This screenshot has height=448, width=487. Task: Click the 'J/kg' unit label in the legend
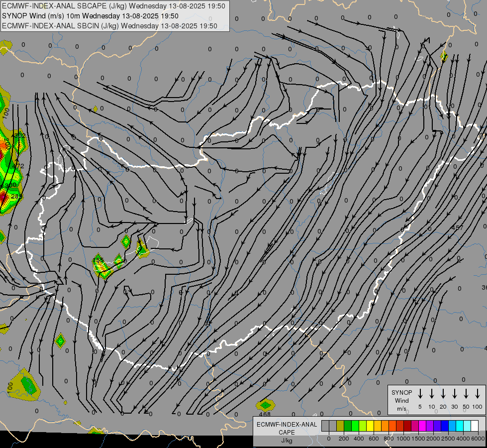coord(287,441)
